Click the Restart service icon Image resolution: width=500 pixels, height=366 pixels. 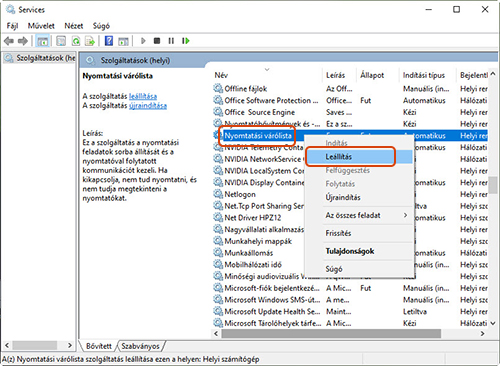[x=186, y=41]
